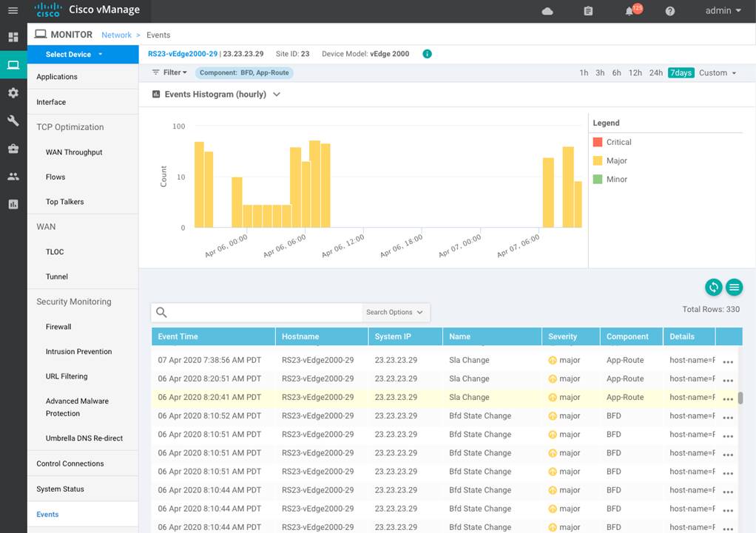Select Control Connections in side menu
Screen dimensions: 756x533
70,464
